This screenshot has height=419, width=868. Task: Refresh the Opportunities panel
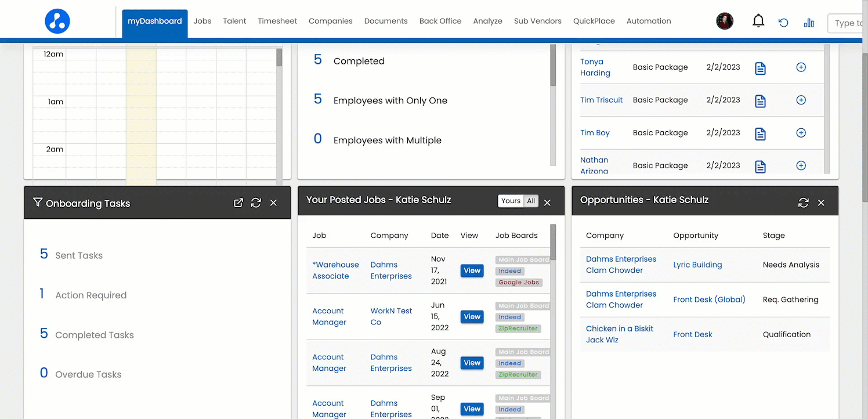coord(803,203)
